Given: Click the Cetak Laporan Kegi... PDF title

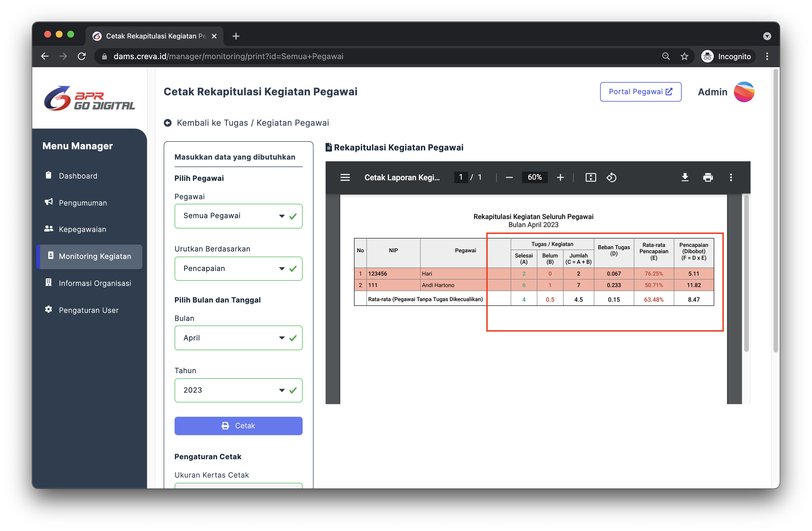Looking at the screenshot, I should click(402, 177).
